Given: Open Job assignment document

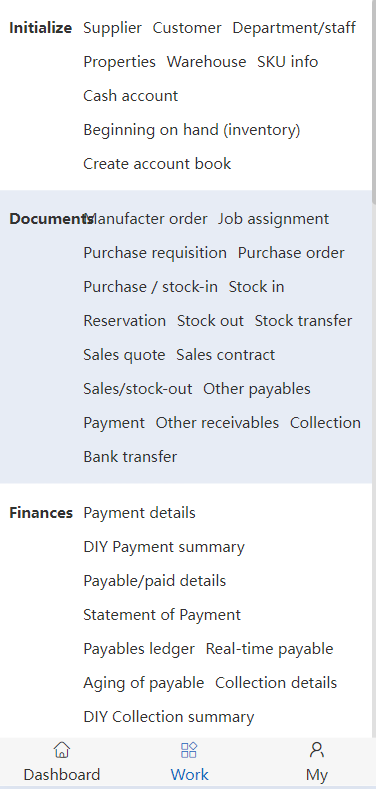Looking at the screenshot, I should (273, 219).
